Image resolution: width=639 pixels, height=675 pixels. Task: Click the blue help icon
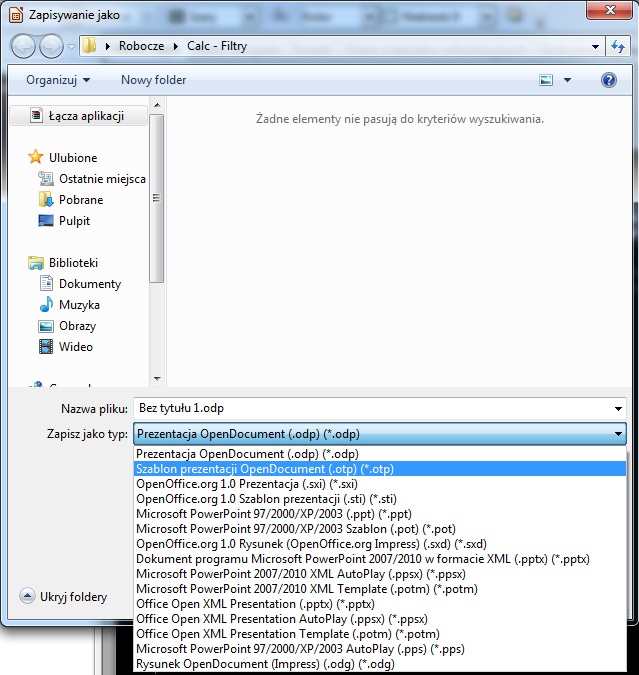click(609, 80)
